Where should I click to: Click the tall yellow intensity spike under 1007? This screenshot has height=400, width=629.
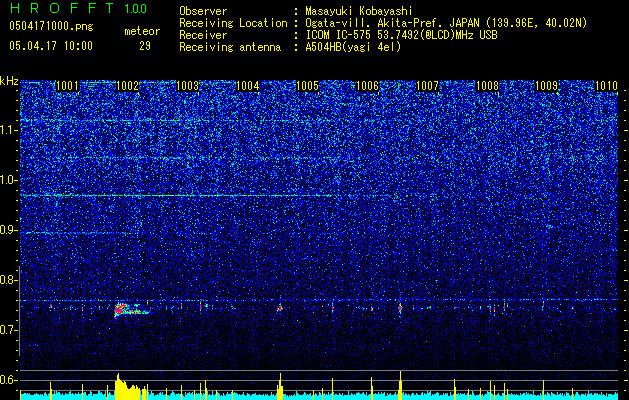[400, 385]
